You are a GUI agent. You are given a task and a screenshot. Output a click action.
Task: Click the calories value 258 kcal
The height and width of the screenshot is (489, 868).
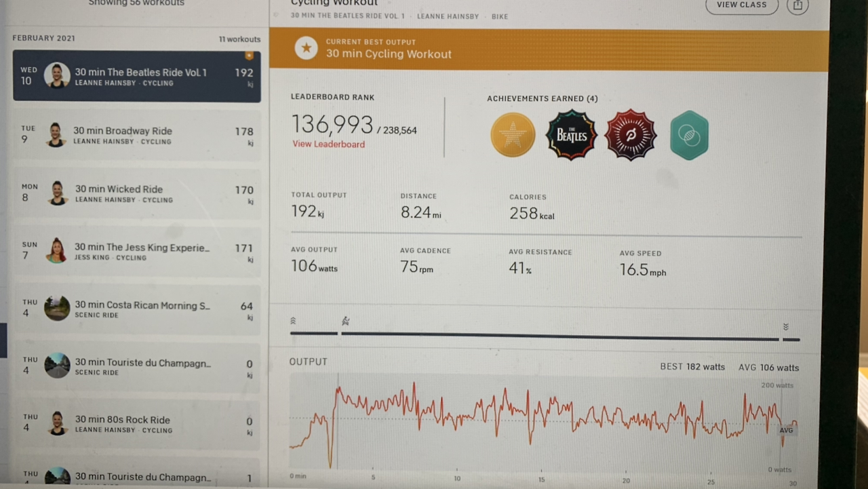(532, 214)
